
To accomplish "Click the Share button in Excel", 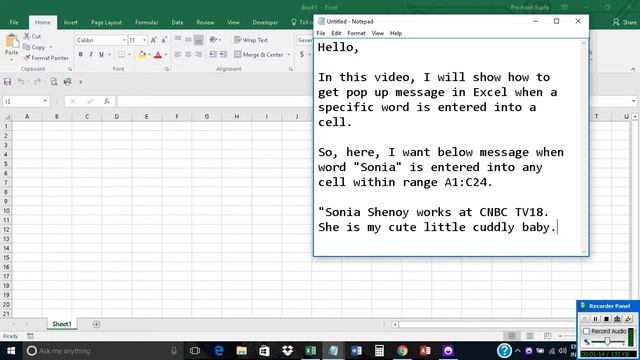I will point(624,22).
